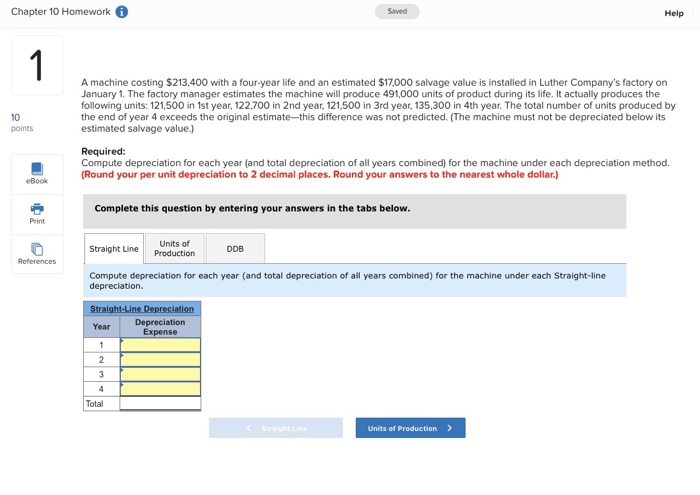This screenshot has width=700, height=495.
Task: Click the 10 points label
Action: click(21, 122)
